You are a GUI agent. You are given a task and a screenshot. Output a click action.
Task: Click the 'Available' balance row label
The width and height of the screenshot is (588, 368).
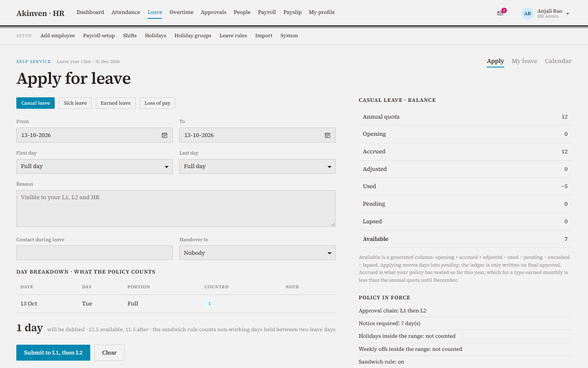[x=376, y=239]
